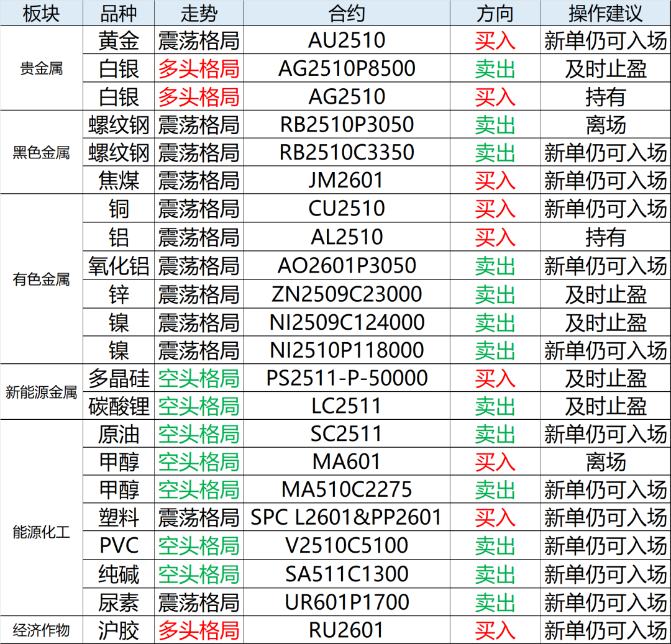The width and height of the screenshot is (671, 644).
Task: Click the AU2510 contract cell
Action: click(346, 41)
